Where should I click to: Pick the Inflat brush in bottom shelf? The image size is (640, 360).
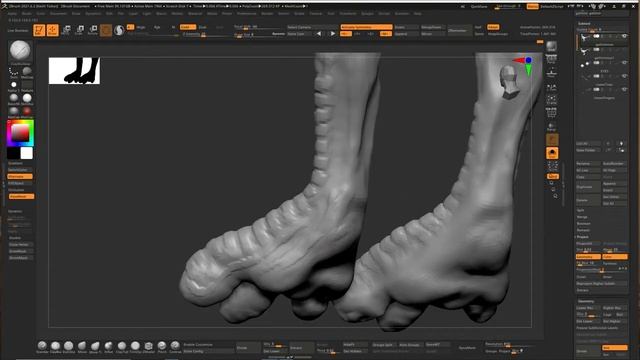(109, 346)
